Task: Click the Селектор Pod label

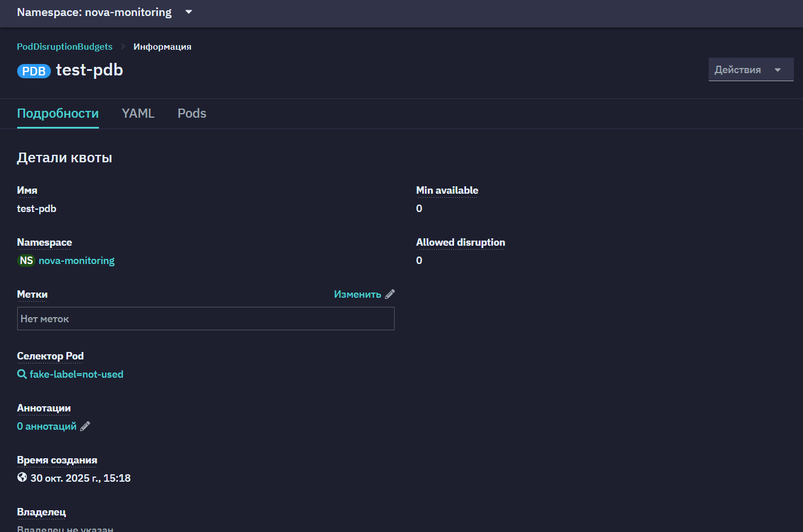Action: (x=50, y=356)
